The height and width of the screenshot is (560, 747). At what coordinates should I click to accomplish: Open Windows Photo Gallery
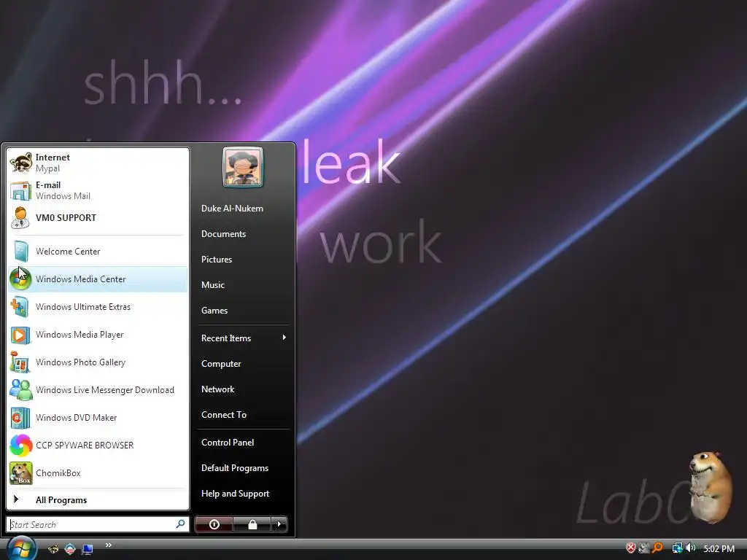pos(98,362)
